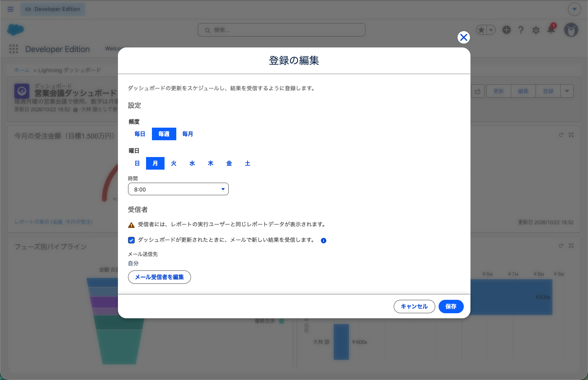Click the favorites star icon

(481, 30)
